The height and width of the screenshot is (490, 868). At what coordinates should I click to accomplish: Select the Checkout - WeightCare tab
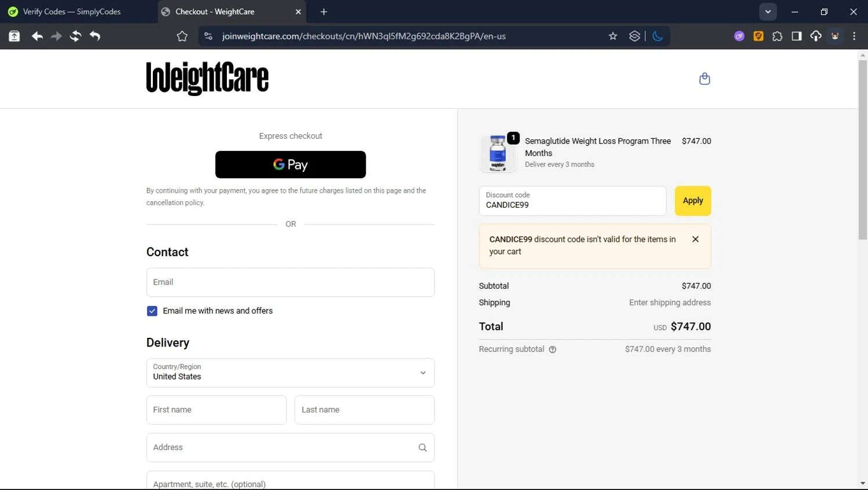coord(232,12)
